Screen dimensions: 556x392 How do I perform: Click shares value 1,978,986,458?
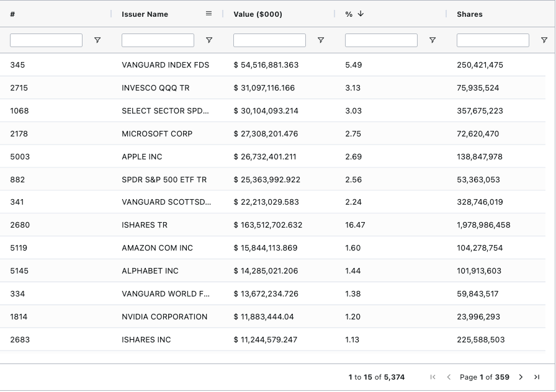point(483,225)
